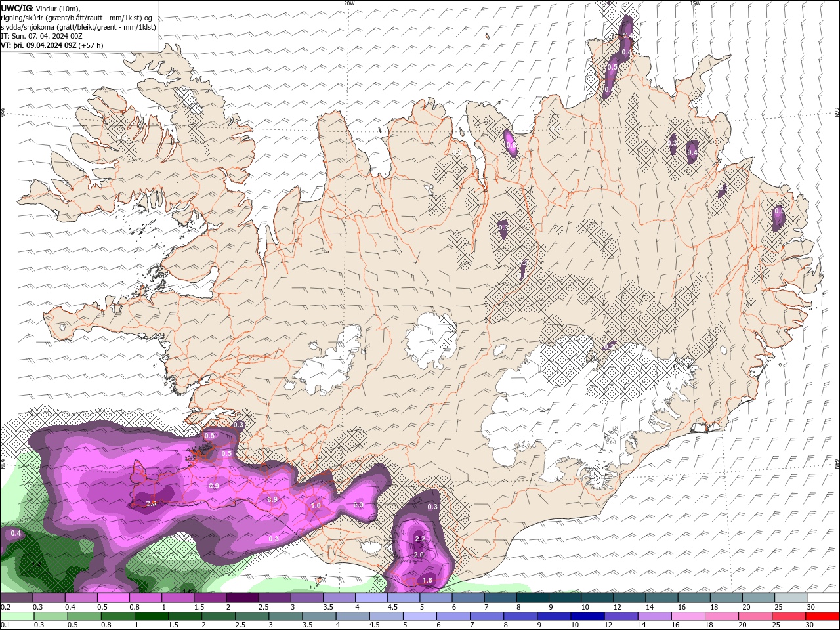
Task: Click the '1.0' snowfall value label
Action: click(316, 505)
